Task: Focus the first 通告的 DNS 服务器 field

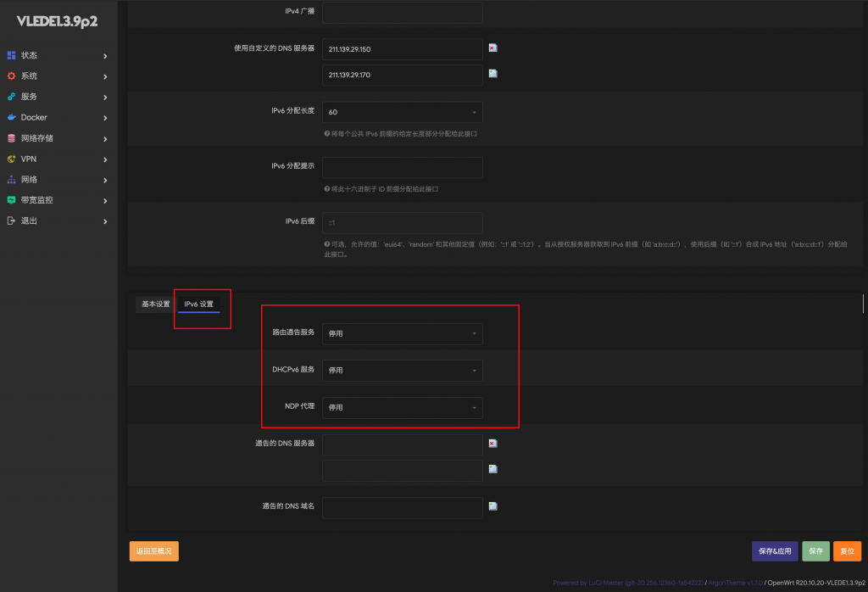Action: tap(403, 444)
